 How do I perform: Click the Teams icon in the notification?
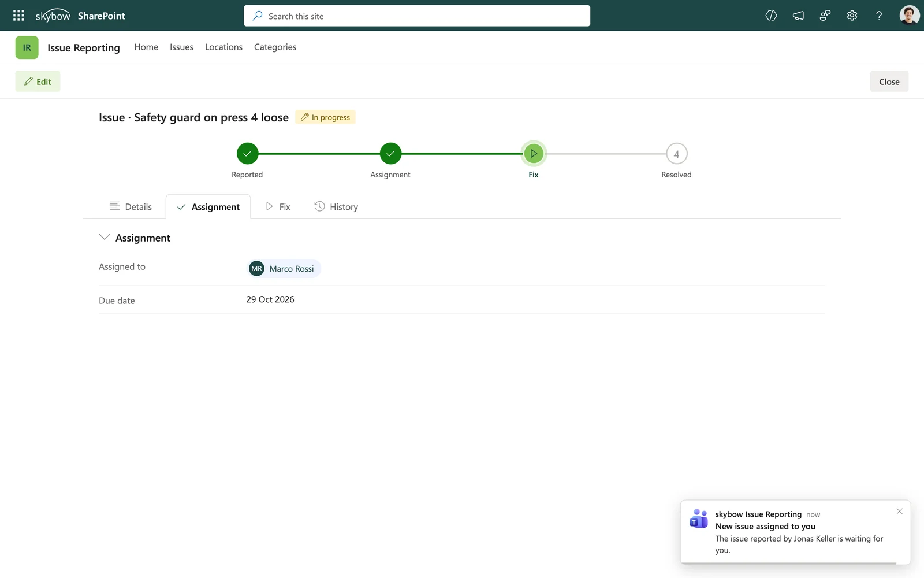coord(699,518)
